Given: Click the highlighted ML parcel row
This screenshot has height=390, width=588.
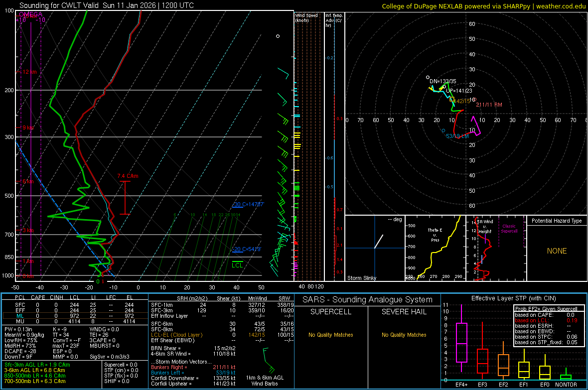Looking at the screenshot, I should click(75, 316).
